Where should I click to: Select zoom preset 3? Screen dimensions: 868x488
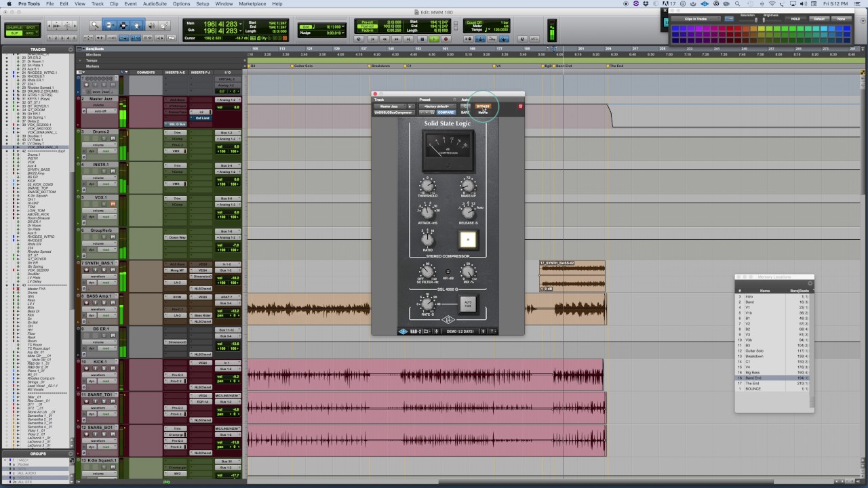[x=61, y=38]
